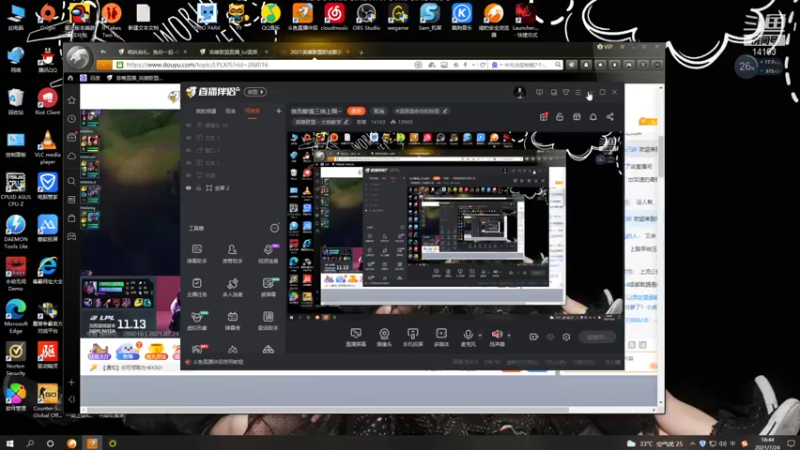Screen dimensions: 800x450
Task: Expand the speaker options arrow
Action: point(509,335)
